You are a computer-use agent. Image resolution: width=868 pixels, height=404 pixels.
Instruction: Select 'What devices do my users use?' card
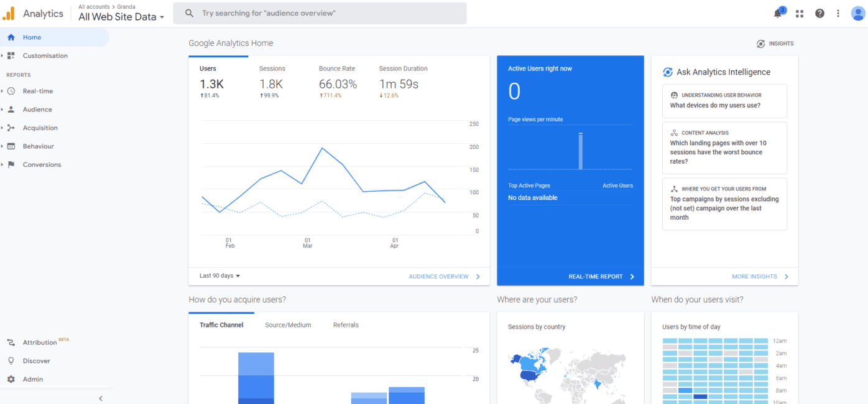724,101
